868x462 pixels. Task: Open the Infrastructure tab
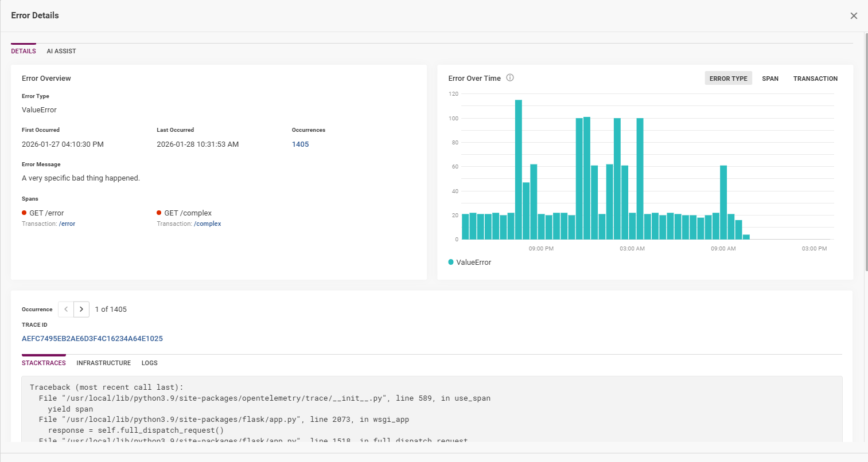coord(104,363)
